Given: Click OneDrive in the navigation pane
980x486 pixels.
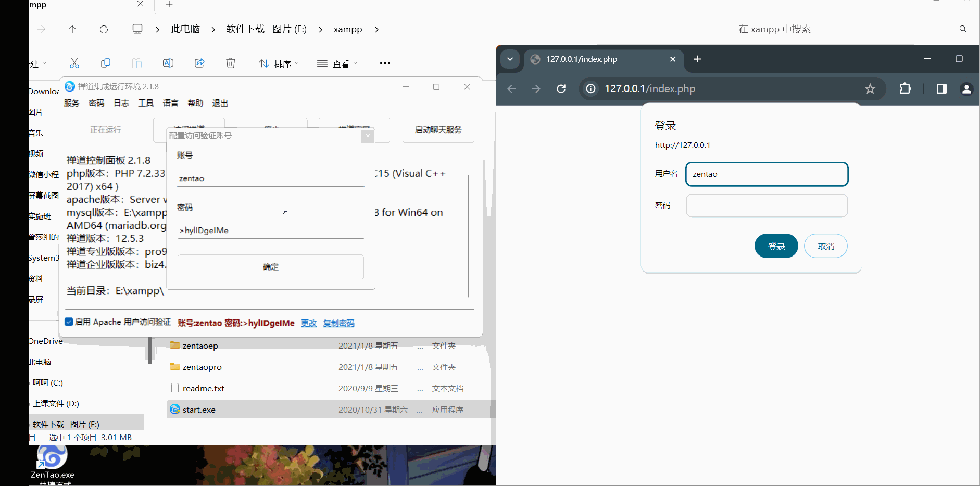Looking at the screenshot, I should tap(46, 341).
